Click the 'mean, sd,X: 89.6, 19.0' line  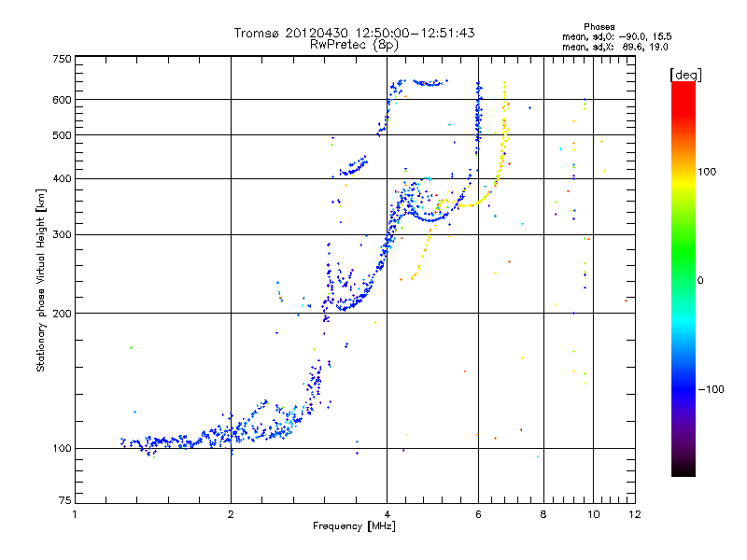615,48
